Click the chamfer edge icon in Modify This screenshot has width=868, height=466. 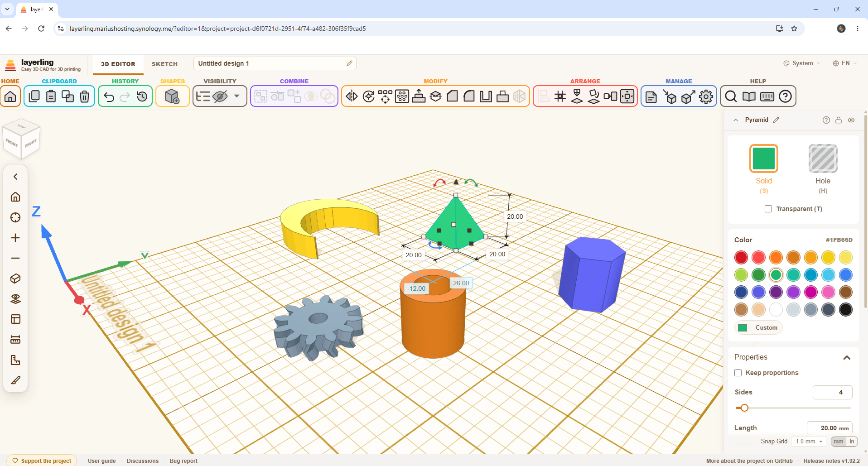[452, 96]
